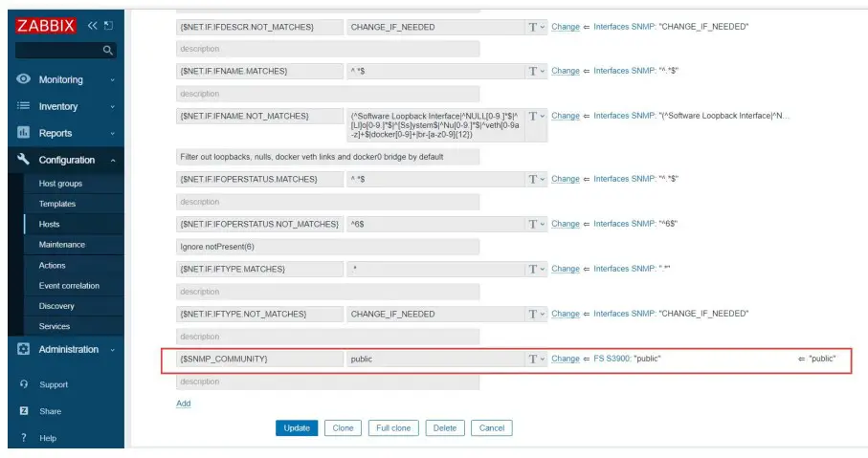Screen dimensions: 868x458
Task: Click Change for IFDESCR.NOT_MATCHES macro
Action: point(566,27)
